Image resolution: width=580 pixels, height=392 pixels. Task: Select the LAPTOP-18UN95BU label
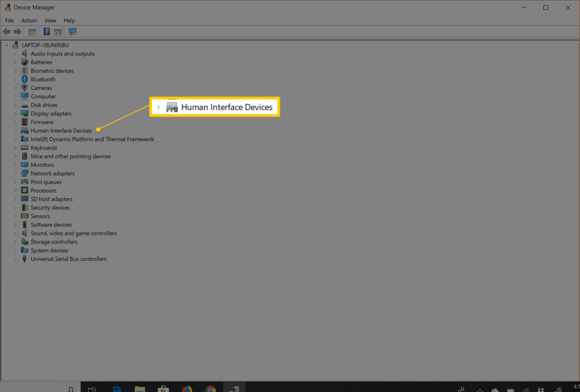tap(45, 45)
